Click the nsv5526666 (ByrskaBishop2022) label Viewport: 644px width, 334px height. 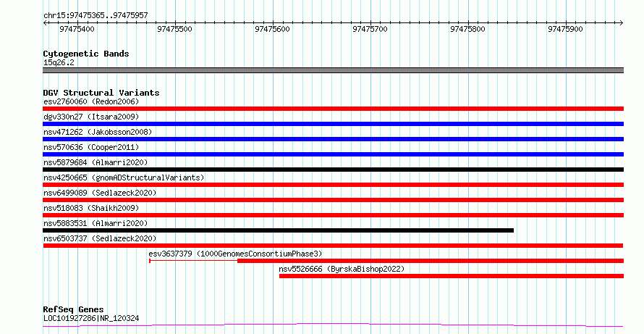[x=342, y=269]
